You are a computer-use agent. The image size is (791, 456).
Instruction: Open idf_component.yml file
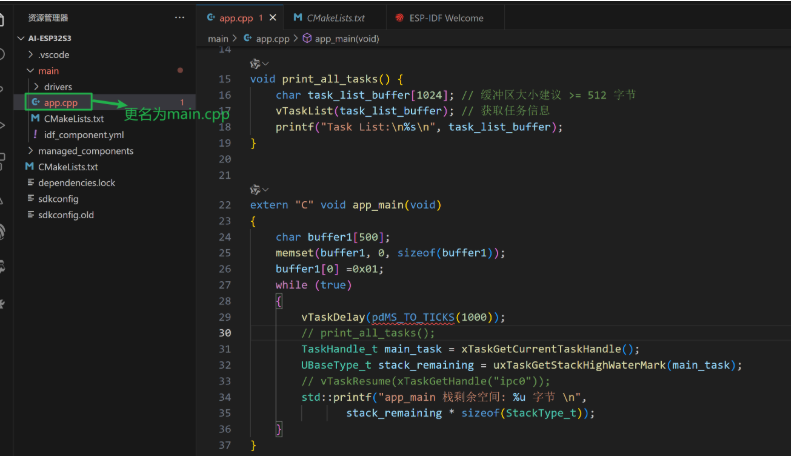(x=84, y=135)
